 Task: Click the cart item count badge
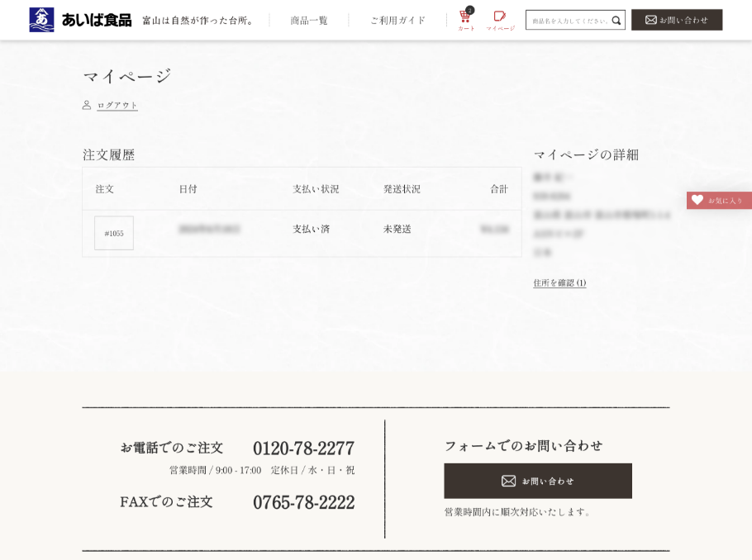[x=470, y=10]
